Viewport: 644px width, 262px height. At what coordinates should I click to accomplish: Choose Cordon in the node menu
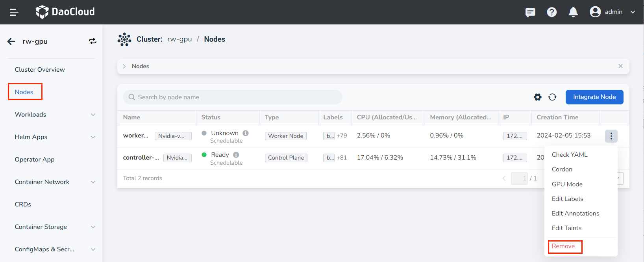coord(562,169)
